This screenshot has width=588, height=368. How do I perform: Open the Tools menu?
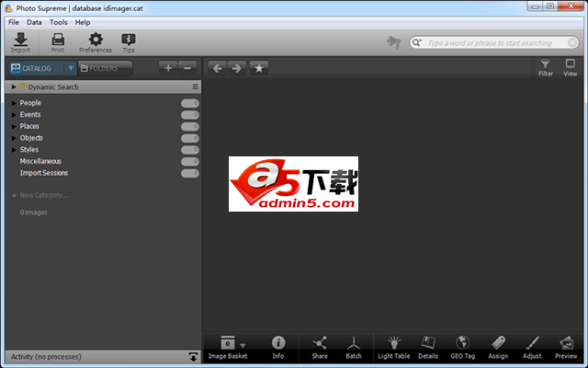pos(59,22)
